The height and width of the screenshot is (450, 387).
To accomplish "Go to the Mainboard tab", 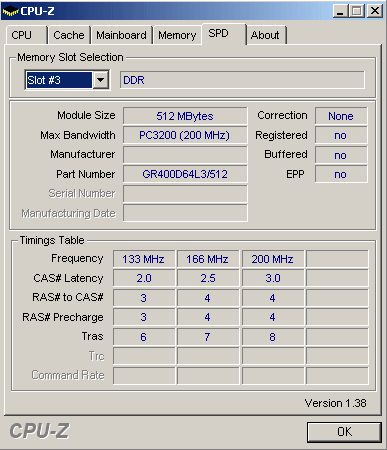I will click(121, 35).
